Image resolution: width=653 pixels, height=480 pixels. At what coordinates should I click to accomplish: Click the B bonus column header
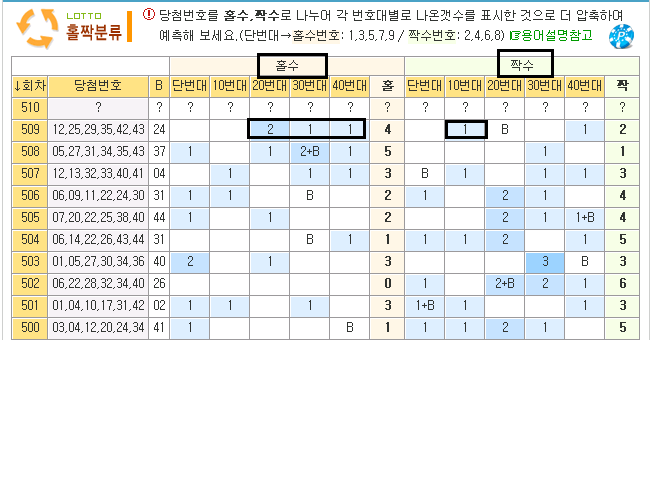(x=159, y=86)
